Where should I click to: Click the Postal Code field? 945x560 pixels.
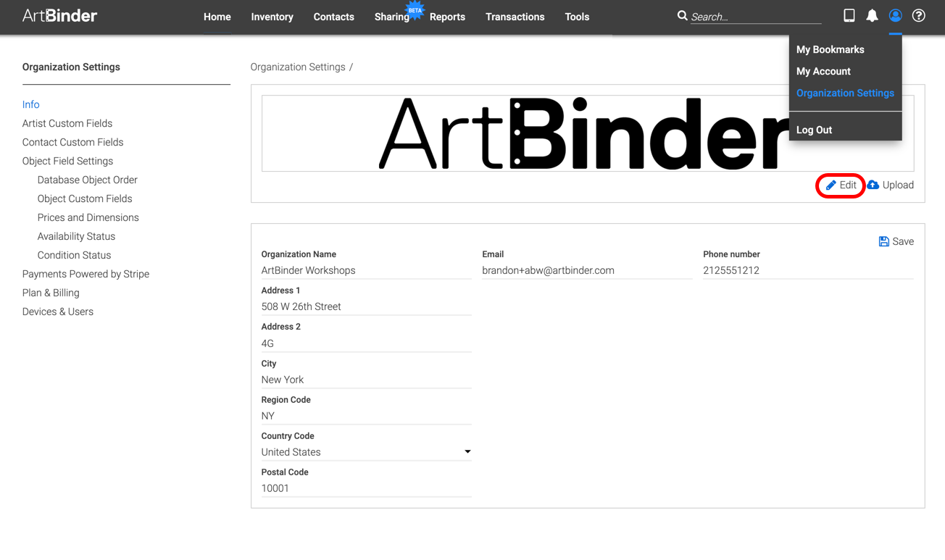[366, 488]
